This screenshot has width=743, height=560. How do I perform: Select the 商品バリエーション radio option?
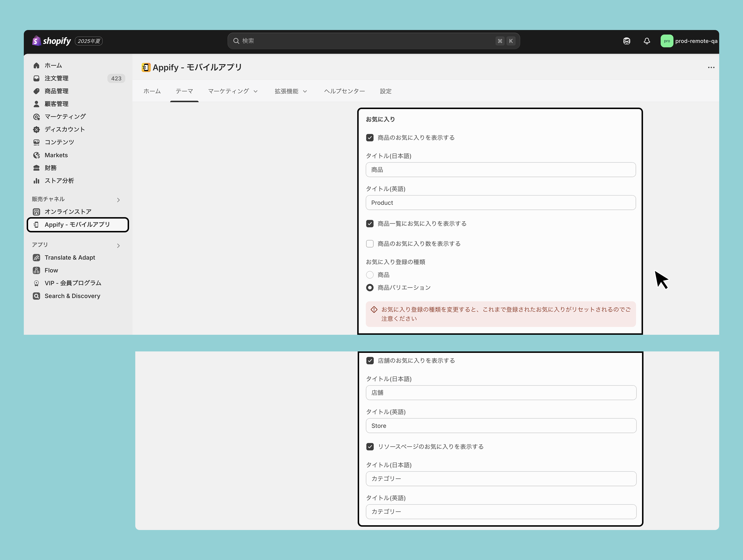point(370,288)
